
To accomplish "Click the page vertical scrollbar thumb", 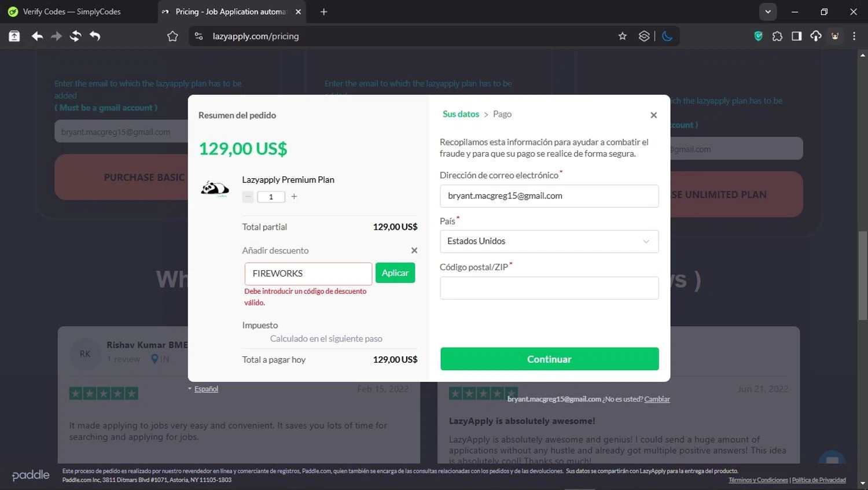I will (863, 275).
